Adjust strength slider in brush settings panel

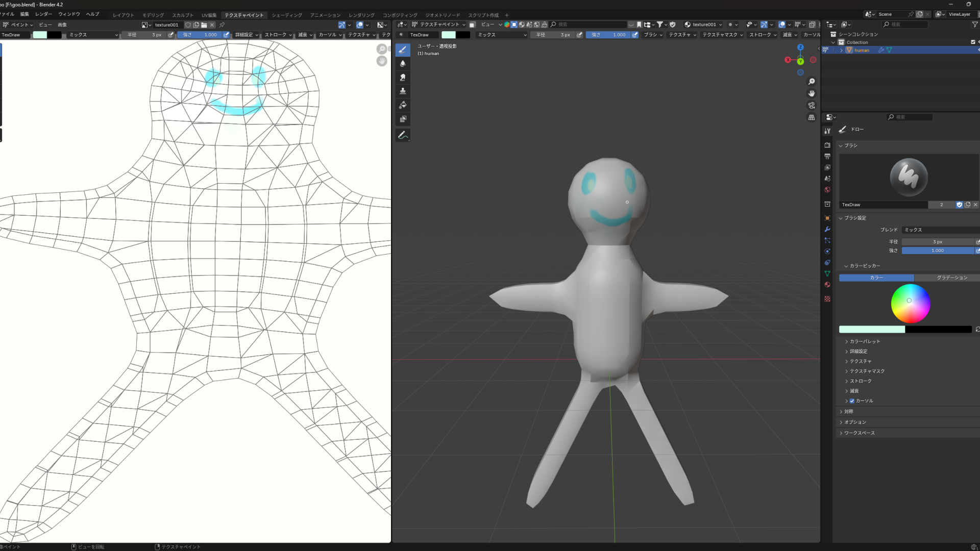[938, 251]
